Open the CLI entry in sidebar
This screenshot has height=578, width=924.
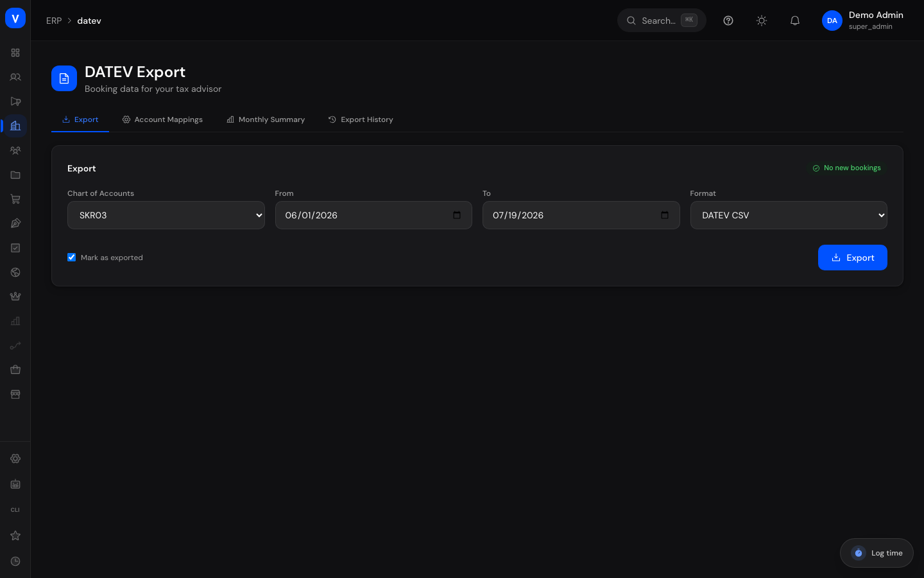(15, 510)
